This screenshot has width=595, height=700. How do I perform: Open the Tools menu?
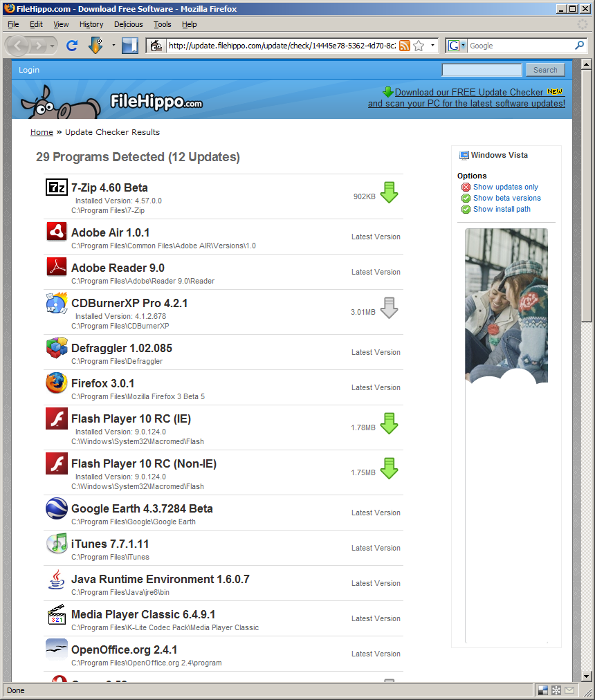click(x=163, y=24)
